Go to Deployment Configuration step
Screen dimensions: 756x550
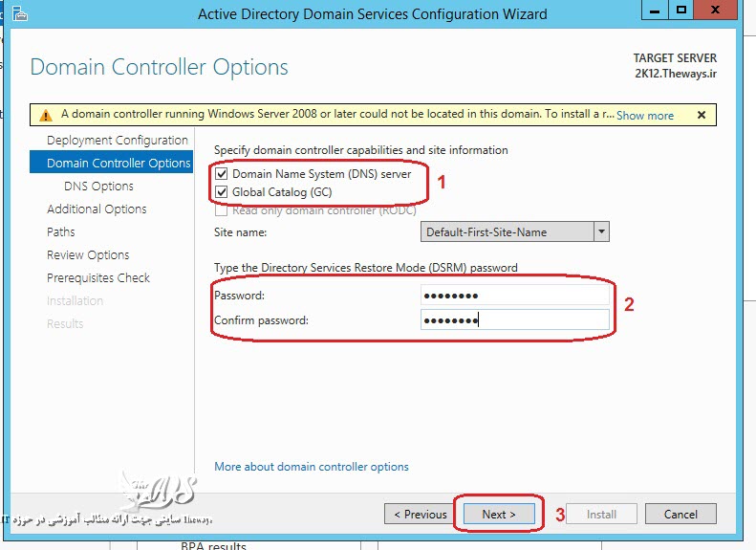[117, 141]
